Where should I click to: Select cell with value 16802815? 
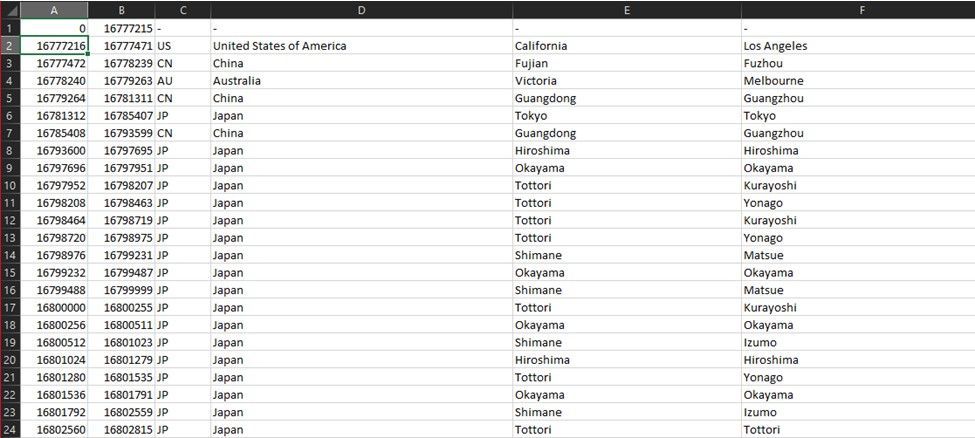121,429
